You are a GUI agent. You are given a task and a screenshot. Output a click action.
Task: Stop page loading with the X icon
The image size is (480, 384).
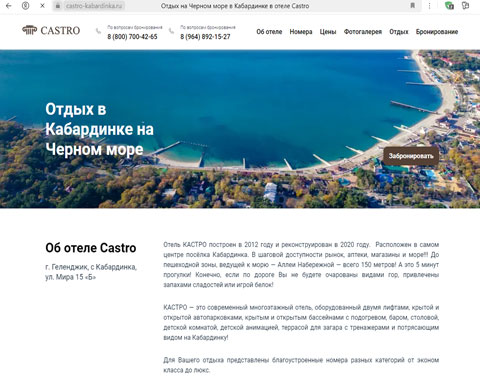point(42,6)
